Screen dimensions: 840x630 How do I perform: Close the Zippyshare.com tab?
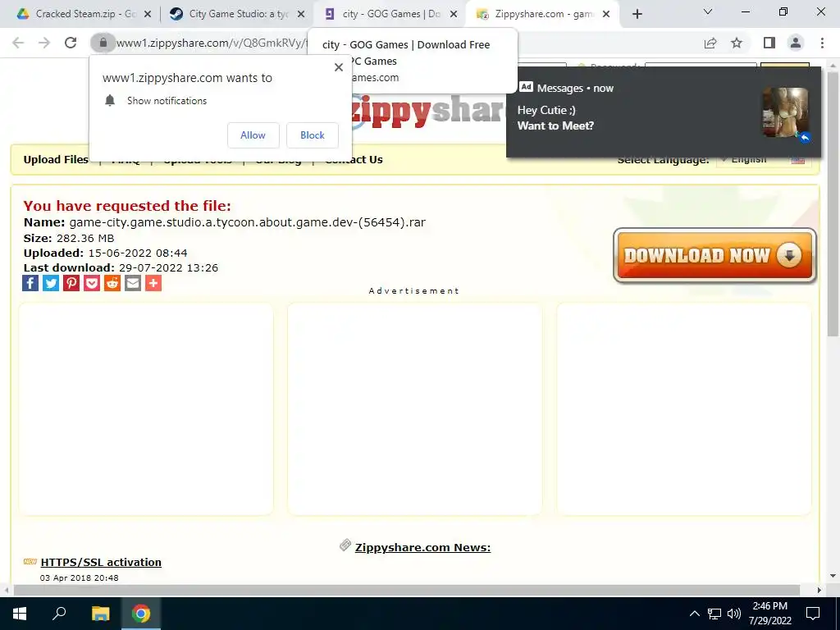tap(606, 14)
